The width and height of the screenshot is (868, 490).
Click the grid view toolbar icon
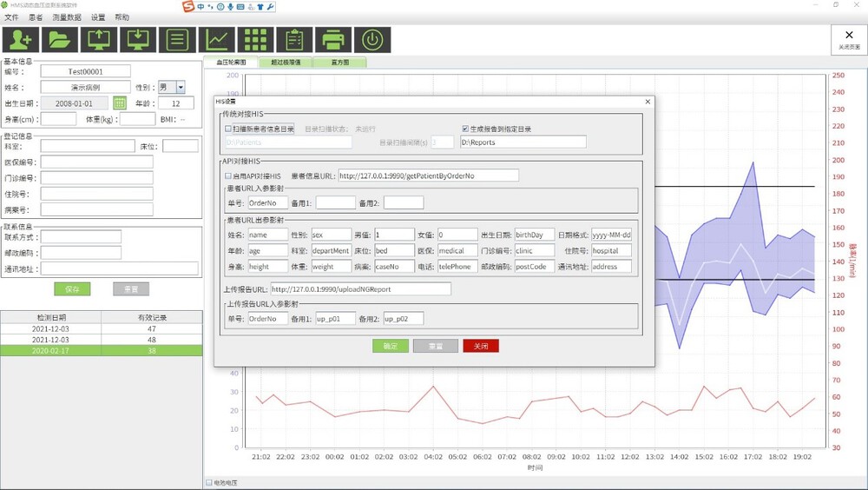pos(255,40)
